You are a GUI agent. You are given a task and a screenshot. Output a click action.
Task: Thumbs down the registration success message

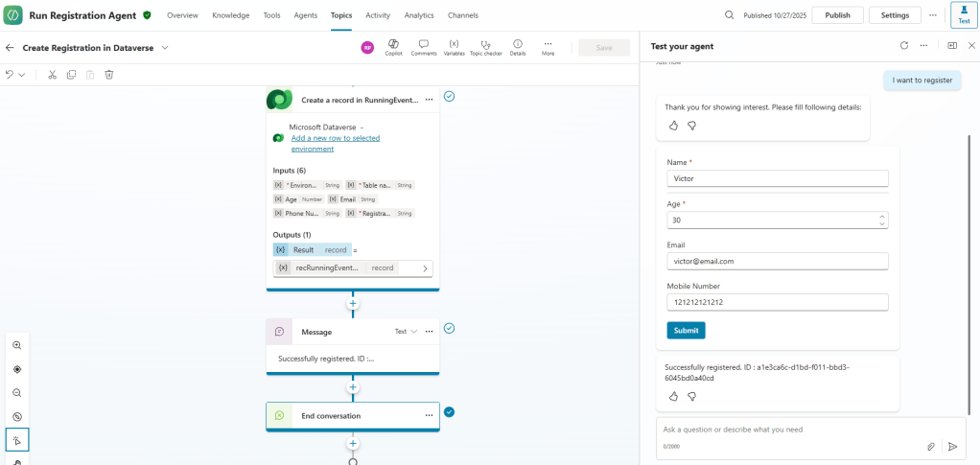[691, 396]
